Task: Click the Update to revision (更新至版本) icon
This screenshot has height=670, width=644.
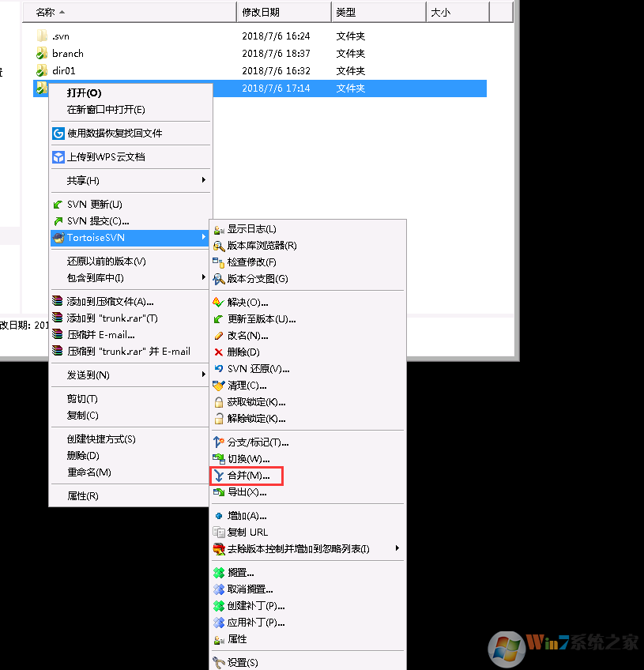Action: (219, 319)
